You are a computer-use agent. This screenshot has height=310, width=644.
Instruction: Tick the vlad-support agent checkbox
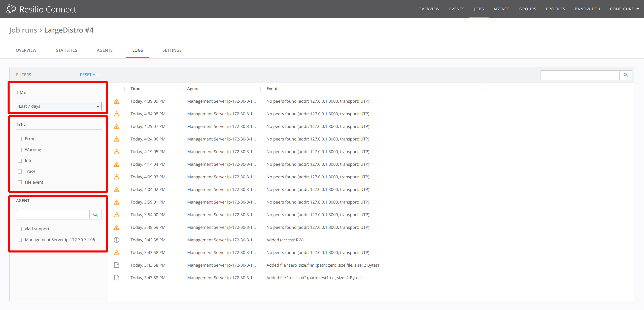point(20,229)
